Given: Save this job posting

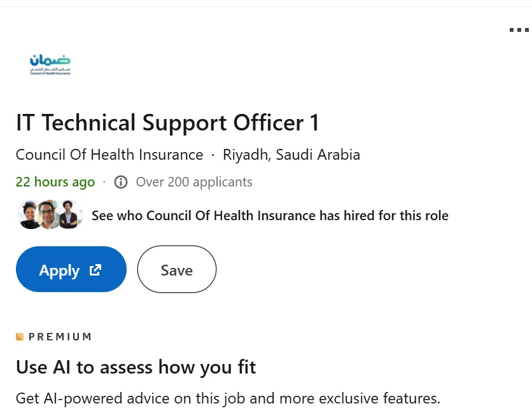Looking at the screenshot, I should 177,269.
